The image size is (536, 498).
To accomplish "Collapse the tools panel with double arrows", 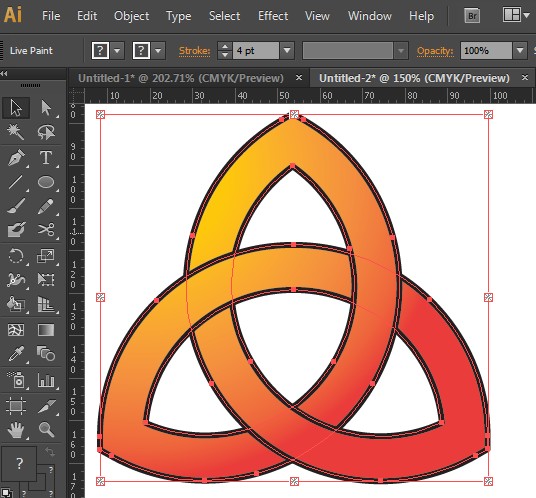I will (4, 73).
